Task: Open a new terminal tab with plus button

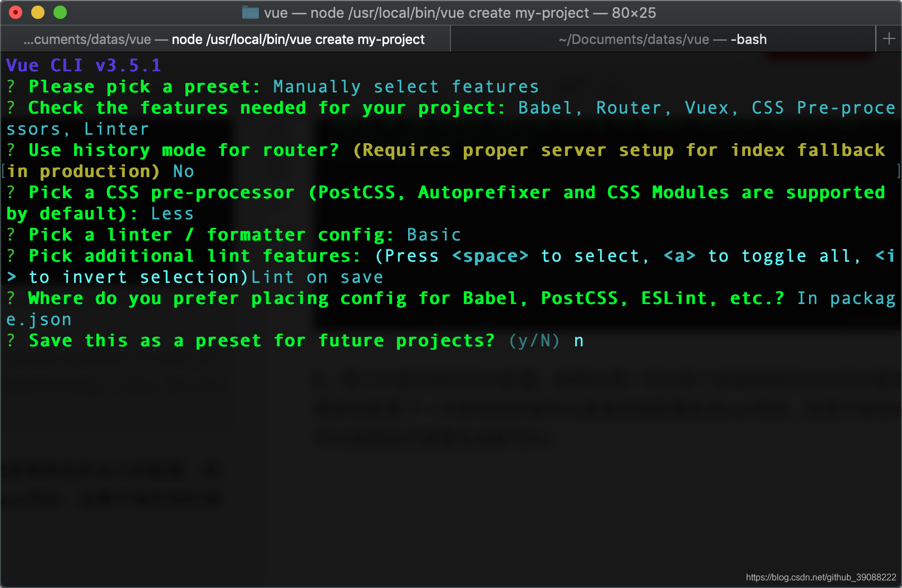Action: pos(889,39)
